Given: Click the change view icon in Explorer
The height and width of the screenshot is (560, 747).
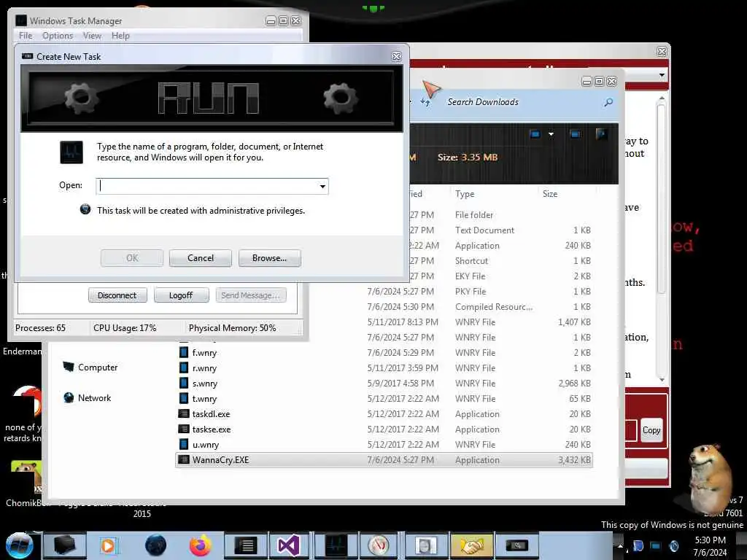Looking at the screenshot, I should coord(535,134).
